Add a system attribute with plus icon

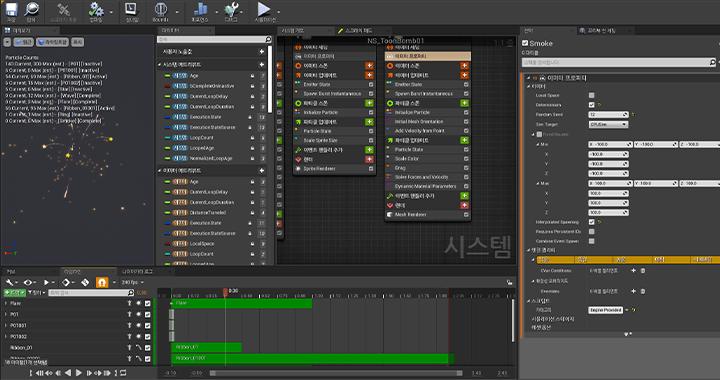click(x=262, y=65)
